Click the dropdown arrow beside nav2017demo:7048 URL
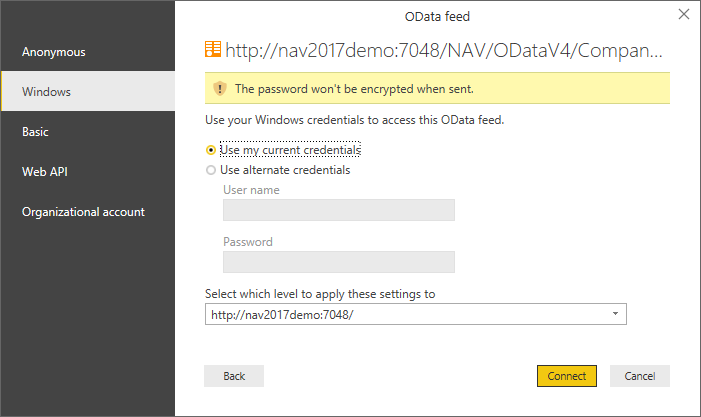 point(615,314)
